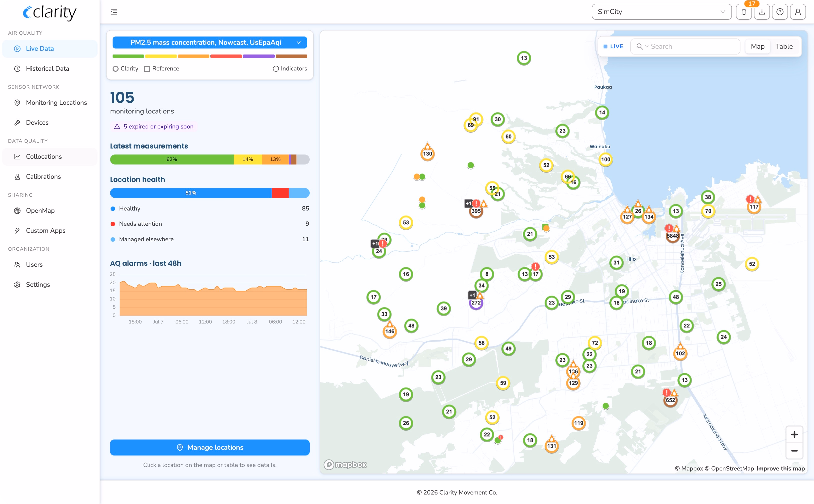This screenshot has width=814, height=504.
Task: Click the Clarity logo
Action: 50,13
